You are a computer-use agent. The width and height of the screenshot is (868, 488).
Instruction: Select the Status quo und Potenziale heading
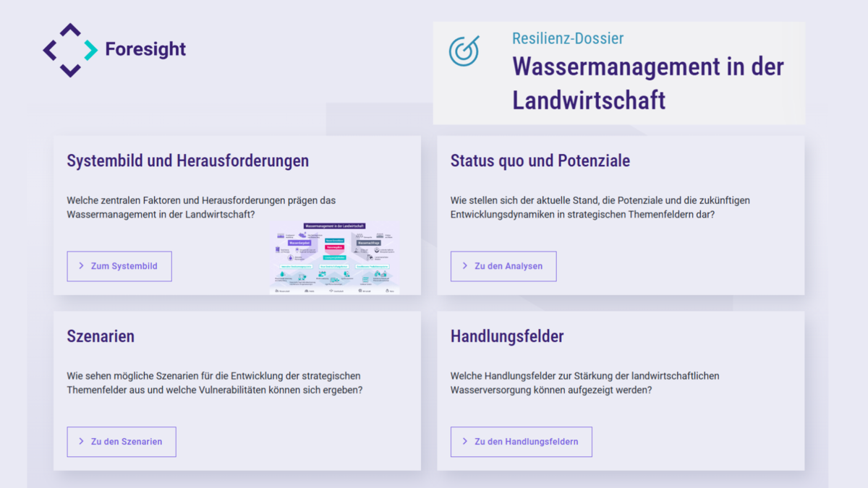coord(540,160)
